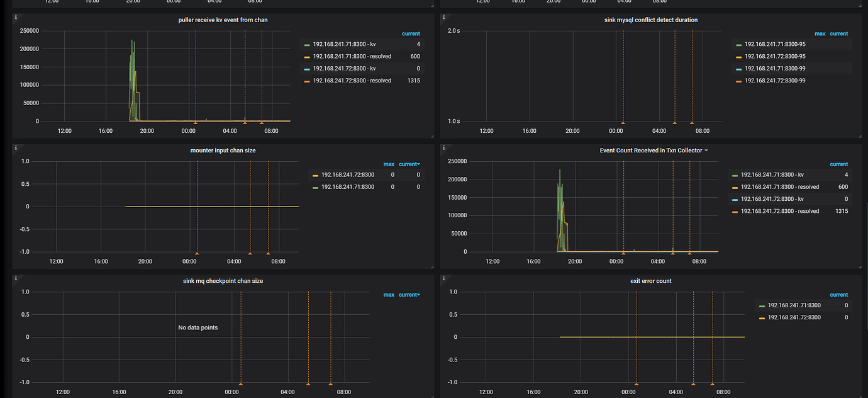Click the panel resize handle on puller receive panel
Screen dimensions: 868x398
[x=431, y=135]
